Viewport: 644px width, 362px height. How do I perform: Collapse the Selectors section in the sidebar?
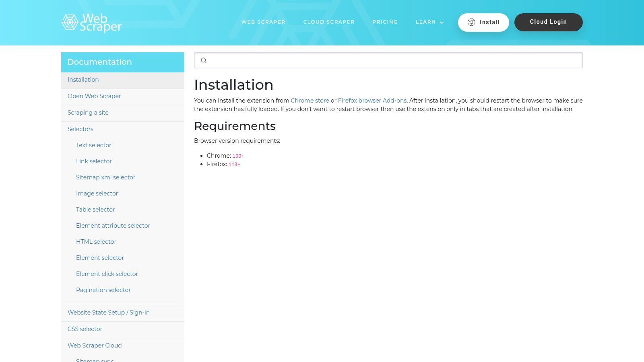80,129
